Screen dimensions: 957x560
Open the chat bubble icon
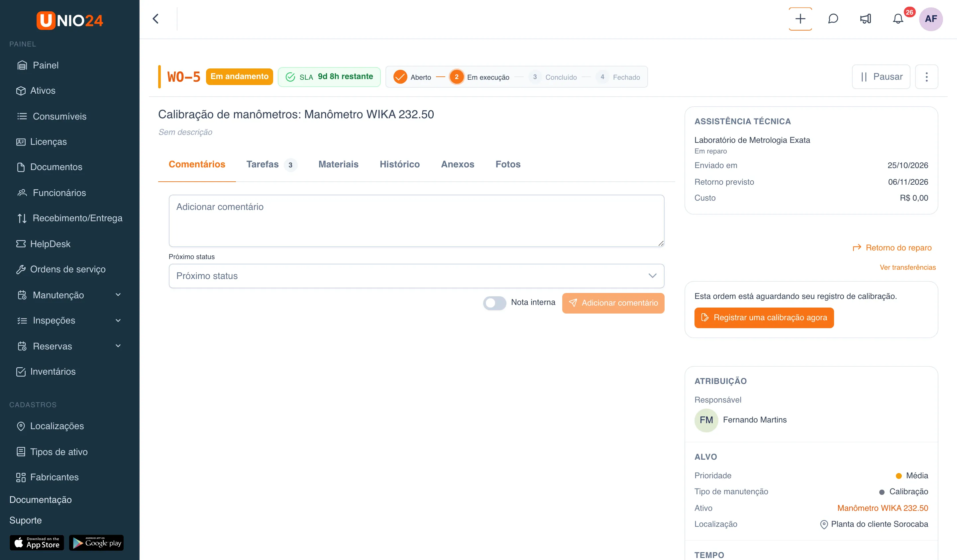(x=833, y=19)
